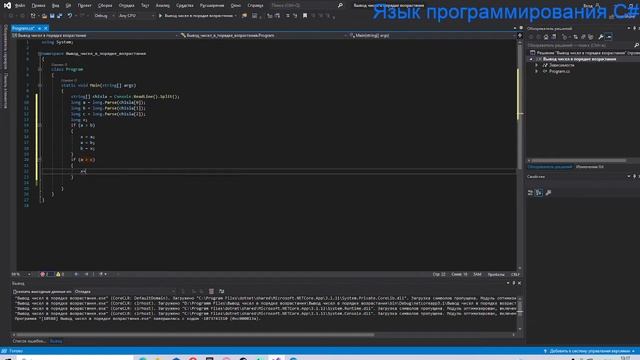Image resolution: width=640 pixels, height=360 pixels.
Task: Open the Файл menu
Action: [x=20, y=6]
